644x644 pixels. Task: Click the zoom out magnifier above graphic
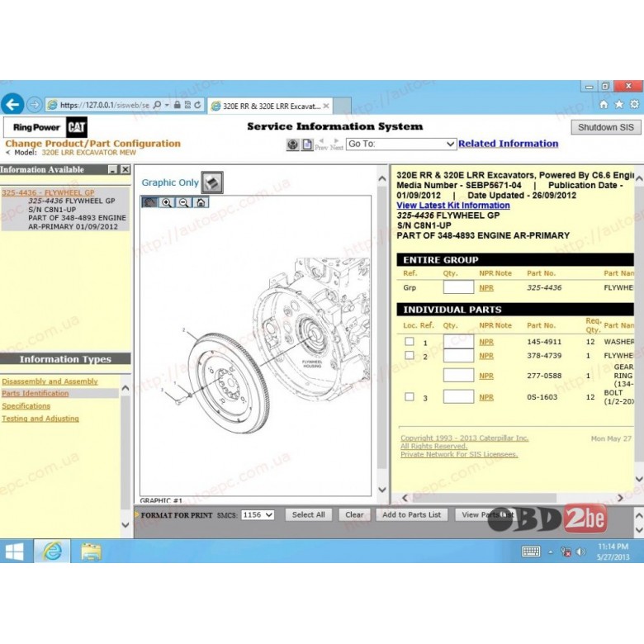(x=184, y=202)
